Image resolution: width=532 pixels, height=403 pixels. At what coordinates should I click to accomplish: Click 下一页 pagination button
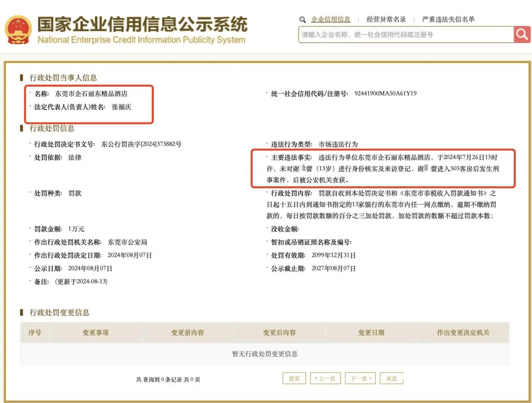pos(360,378)
